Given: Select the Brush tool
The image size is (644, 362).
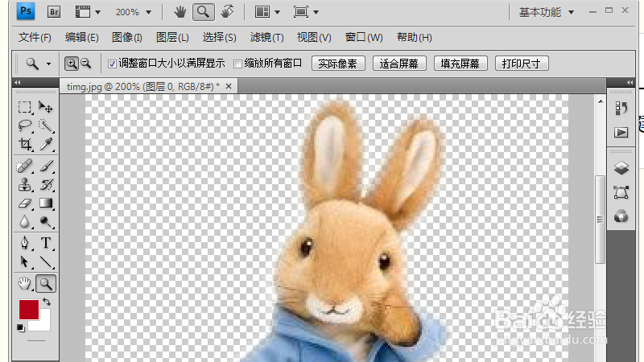Looking at the screenshot, I should click(x=46, y=167).
